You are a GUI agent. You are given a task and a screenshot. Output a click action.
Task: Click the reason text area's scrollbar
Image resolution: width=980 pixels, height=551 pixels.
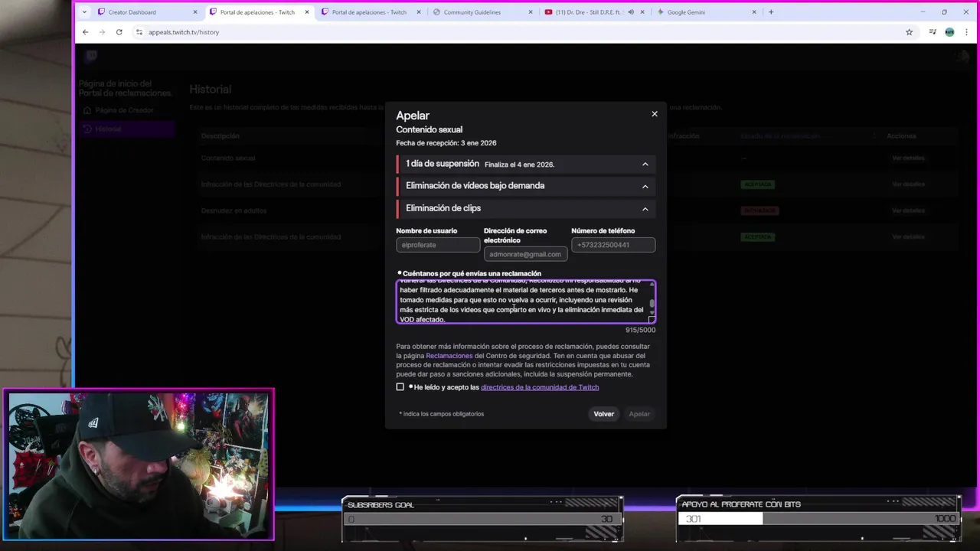click(x=652, y=302)
